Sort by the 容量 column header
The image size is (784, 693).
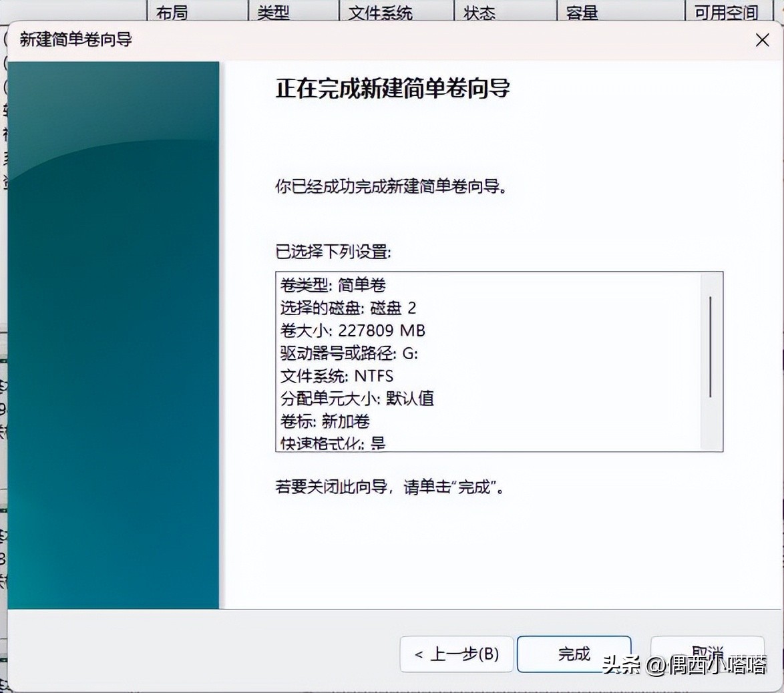581,11
